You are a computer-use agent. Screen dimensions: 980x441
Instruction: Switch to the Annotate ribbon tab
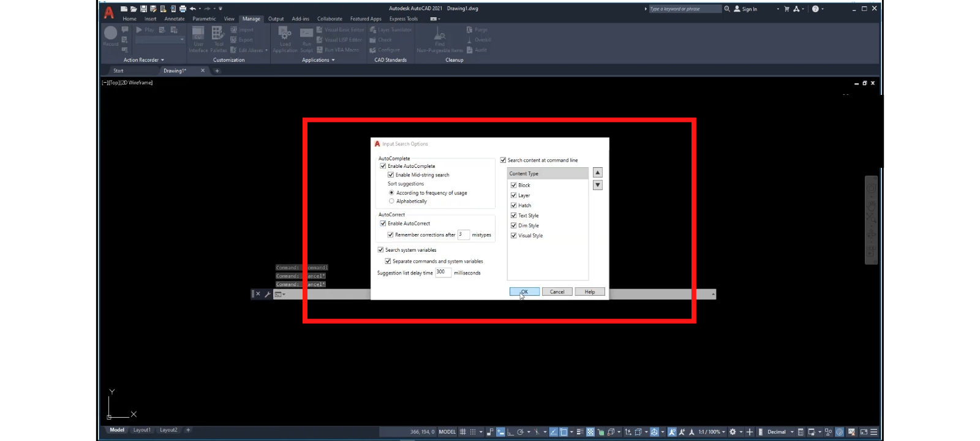coord(175,19)
